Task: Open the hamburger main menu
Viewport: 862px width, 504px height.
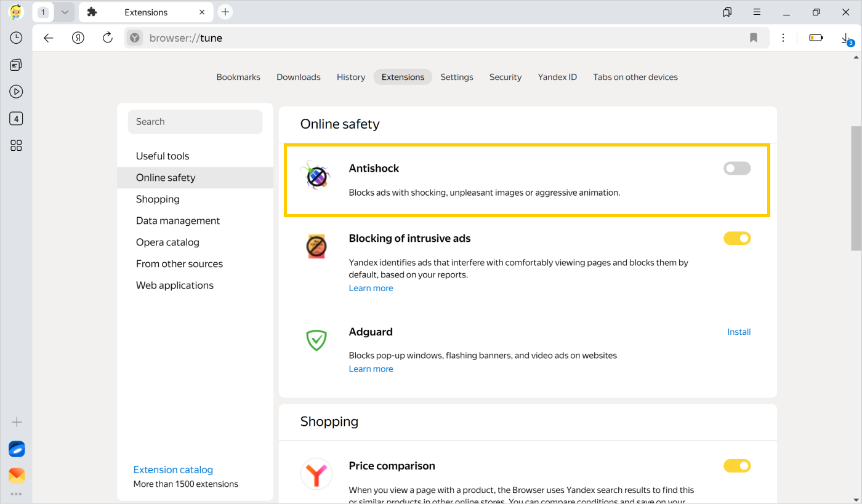Action: point(757,12)
